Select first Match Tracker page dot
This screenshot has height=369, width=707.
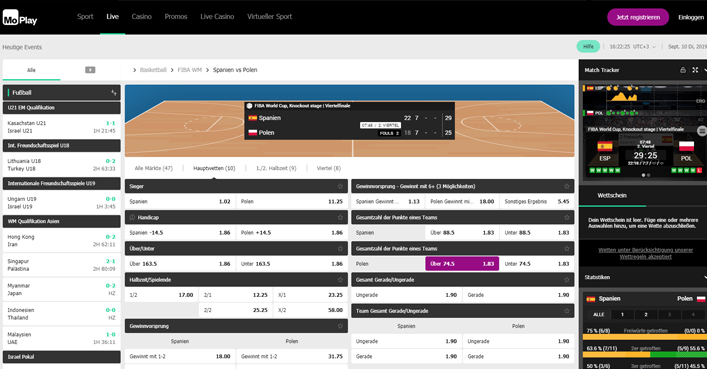tap(643, 175)
